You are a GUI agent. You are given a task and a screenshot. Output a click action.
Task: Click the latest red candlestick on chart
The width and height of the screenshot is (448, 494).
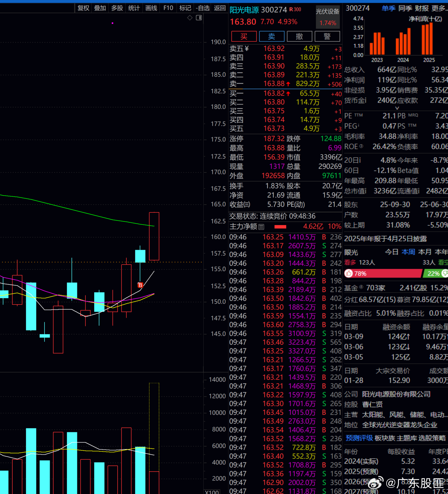[x=154, y=236]
